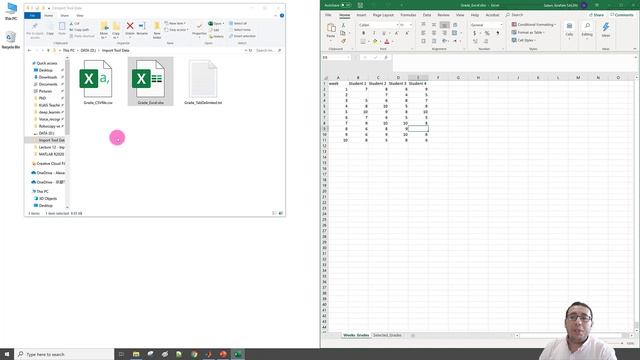Click New folder icon in File Explorer
Viewport: 640px width, 360px height.
point(157,27)
